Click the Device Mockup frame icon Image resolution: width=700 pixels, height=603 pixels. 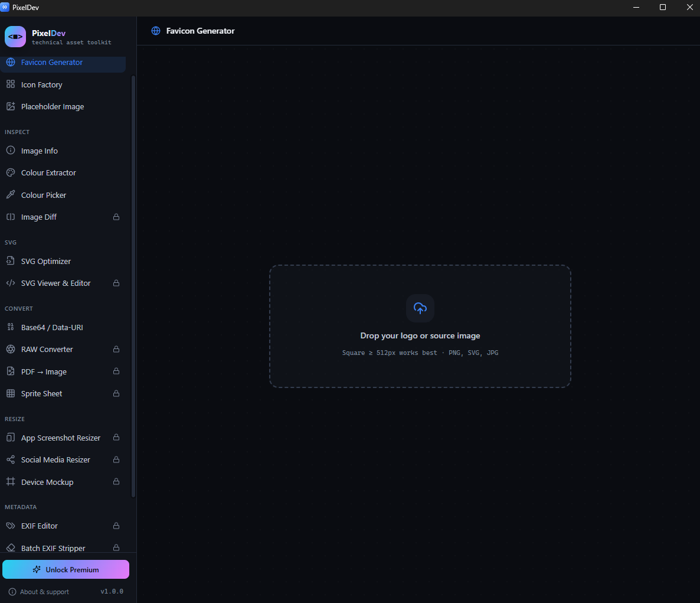[11, 481]
